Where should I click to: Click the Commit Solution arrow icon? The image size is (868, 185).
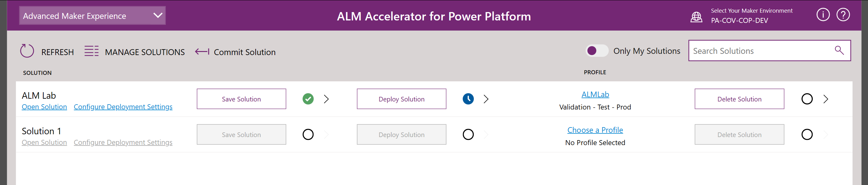click(202, 51)
